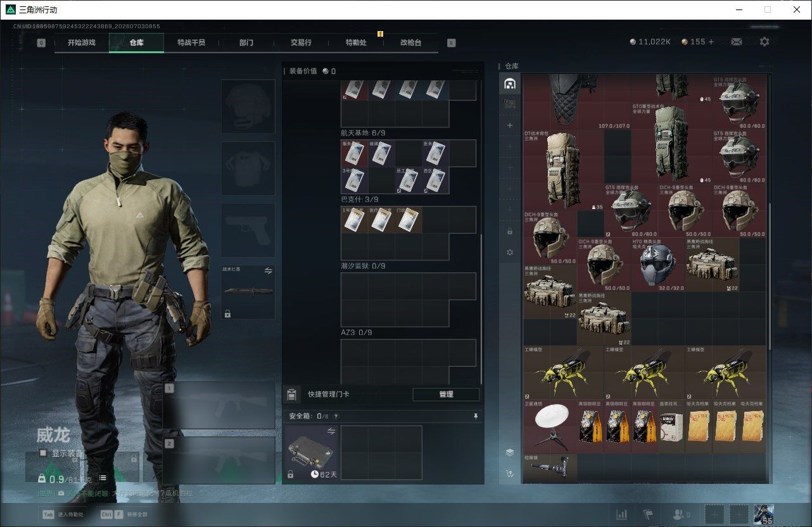Click the swap arrows on 战术匕首 slot
The width and height of the screenshot is (812, 527).
tap(268, 271)
